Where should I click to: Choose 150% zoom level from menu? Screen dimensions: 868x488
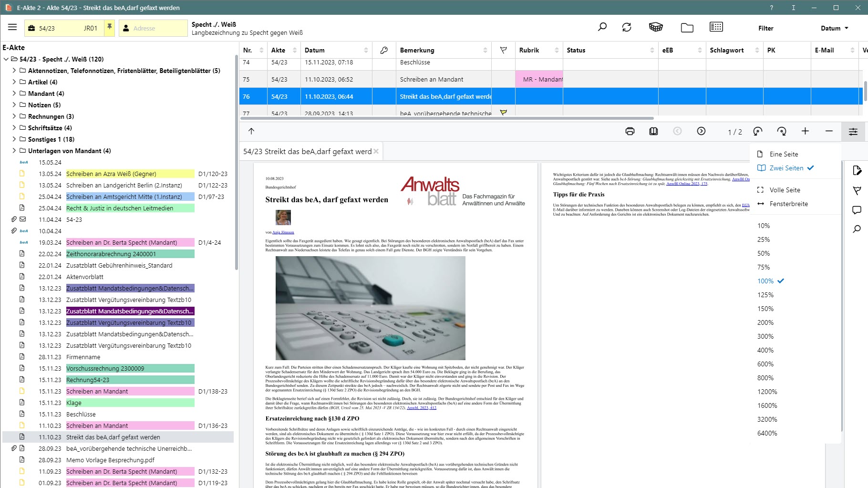(x=765, y=309)
